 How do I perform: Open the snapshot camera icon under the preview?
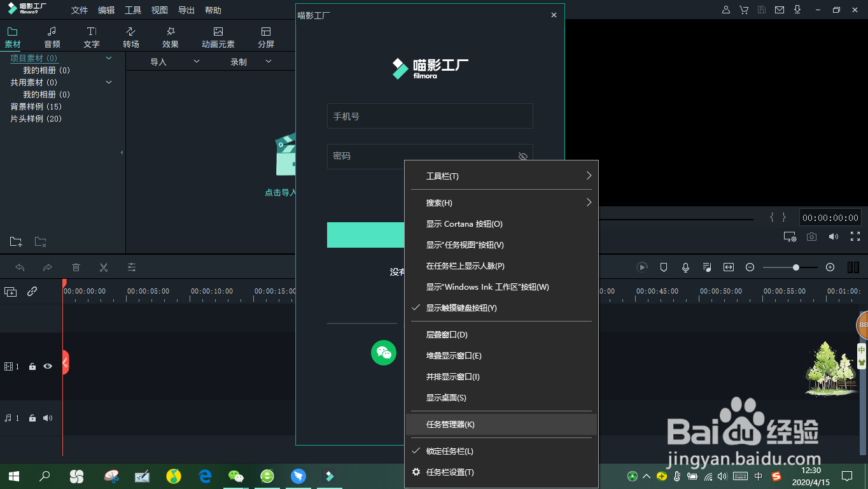(811, 236)
